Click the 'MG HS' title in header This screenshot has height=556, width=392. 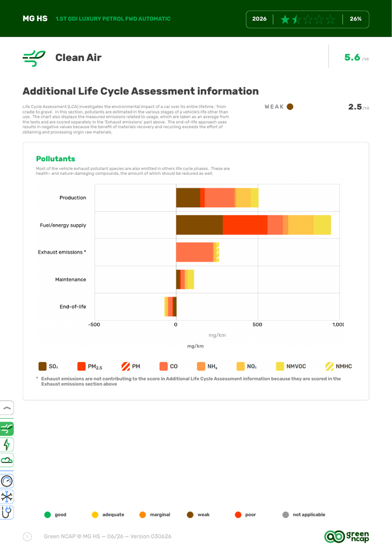[35, 18]
